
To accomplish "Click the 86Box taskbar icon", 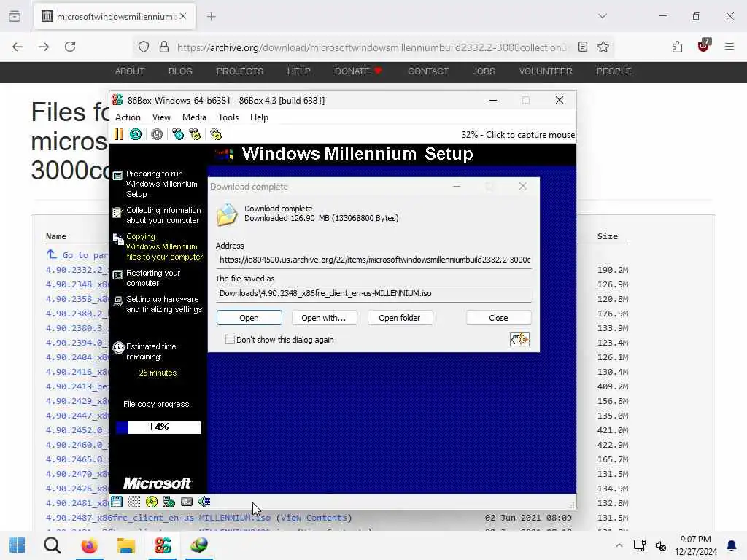I will click(163, 545).
